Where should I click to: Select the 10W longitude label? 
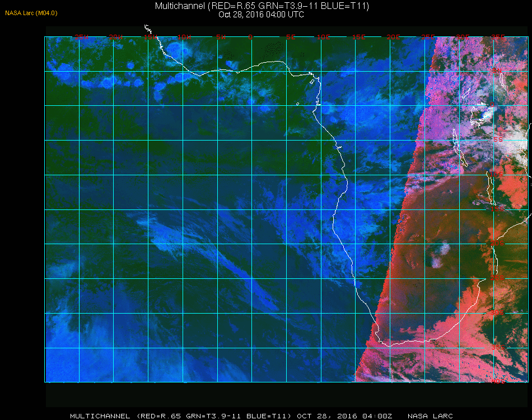184,37
